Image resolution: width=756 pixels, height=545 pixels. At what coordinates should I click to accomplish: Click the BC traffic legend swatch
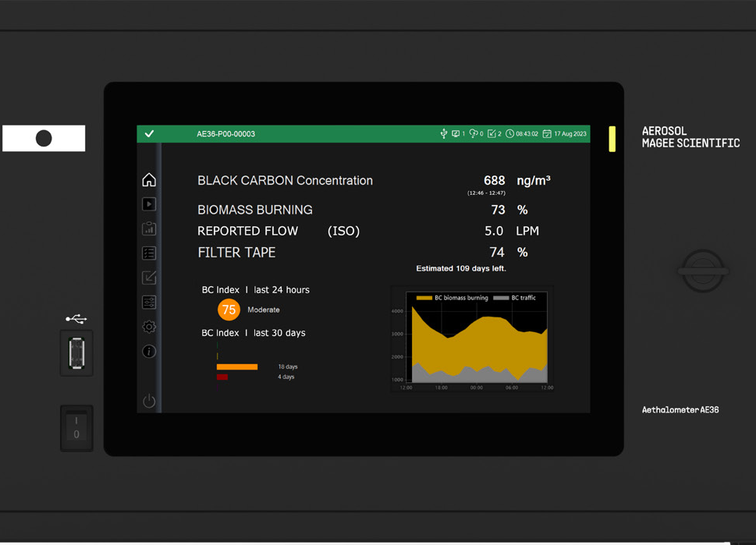501,298
